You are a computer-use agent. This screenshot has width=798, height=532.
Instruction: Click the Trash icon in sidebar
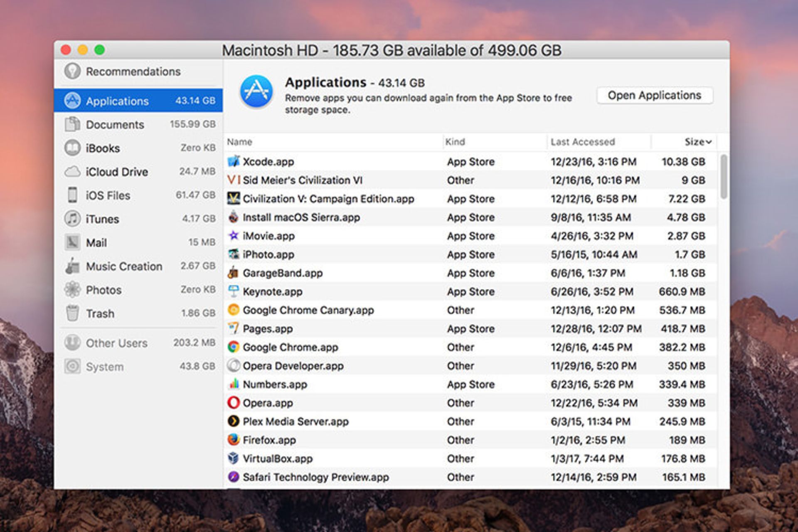[x=72, y=313]
